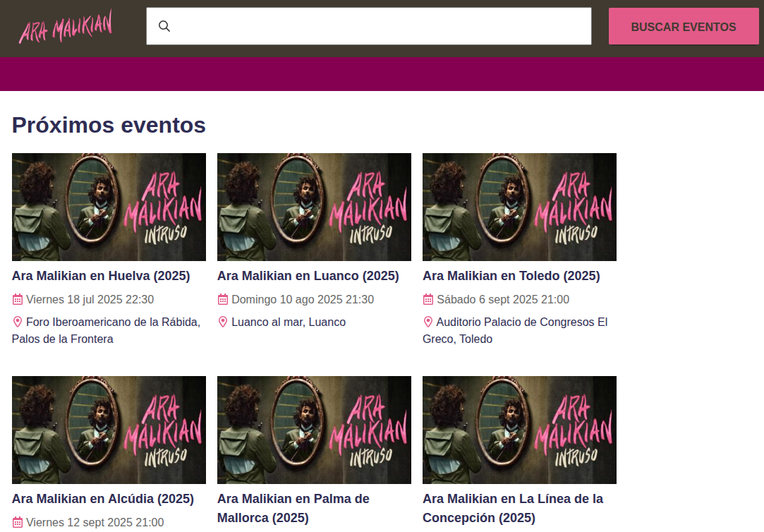The width and height of the screenshot is (764, 532).
Task: Click the calendar icon for the Toledo event
Action: (x=428, y=299)
